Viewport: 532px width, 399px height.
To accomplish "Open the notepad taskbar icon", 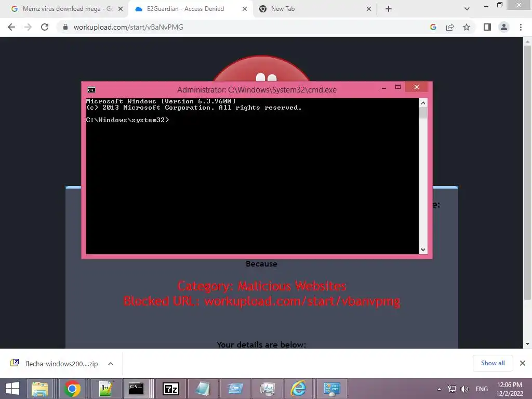I will tap(202, 389).
